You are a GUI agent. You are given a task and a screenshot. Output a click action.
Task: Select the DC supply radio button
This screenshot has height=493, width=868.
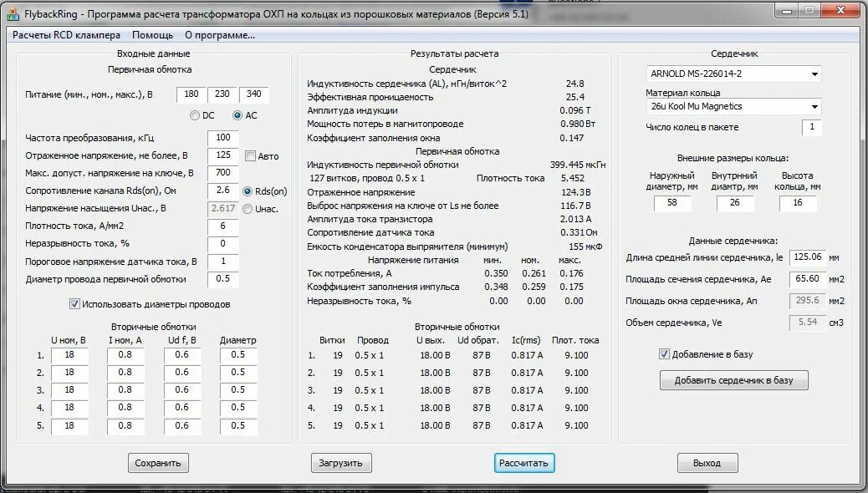pos(194,115)
